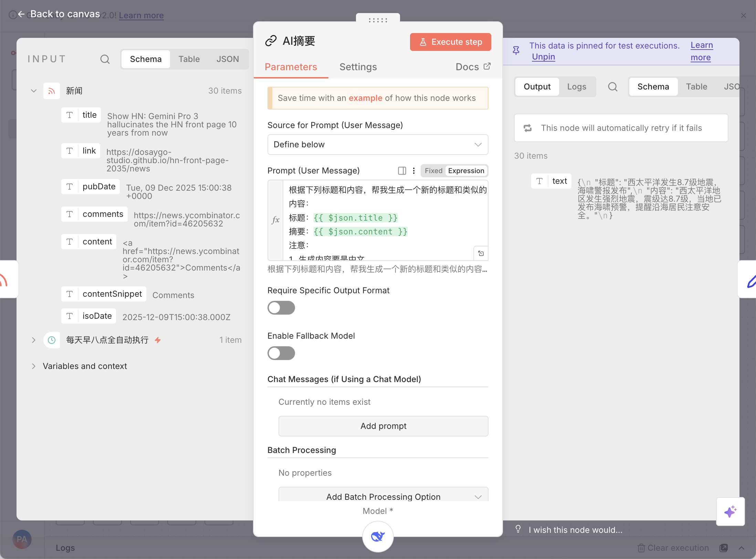Click the search icon in Output panel
Image resolution: width=756 pixels, height=559 pixels.
pyautogui.click(x=612, y=87)
